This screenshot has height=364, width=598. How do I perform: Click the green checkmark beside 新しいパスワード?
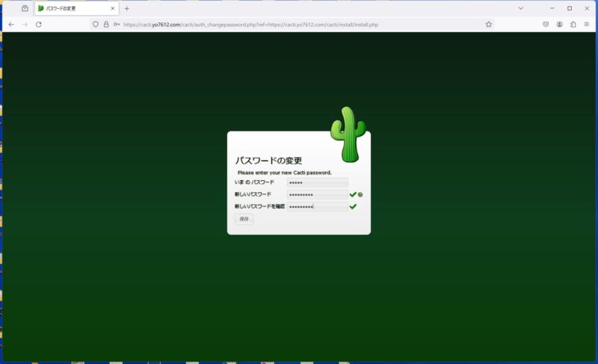(x=353, y=194)
